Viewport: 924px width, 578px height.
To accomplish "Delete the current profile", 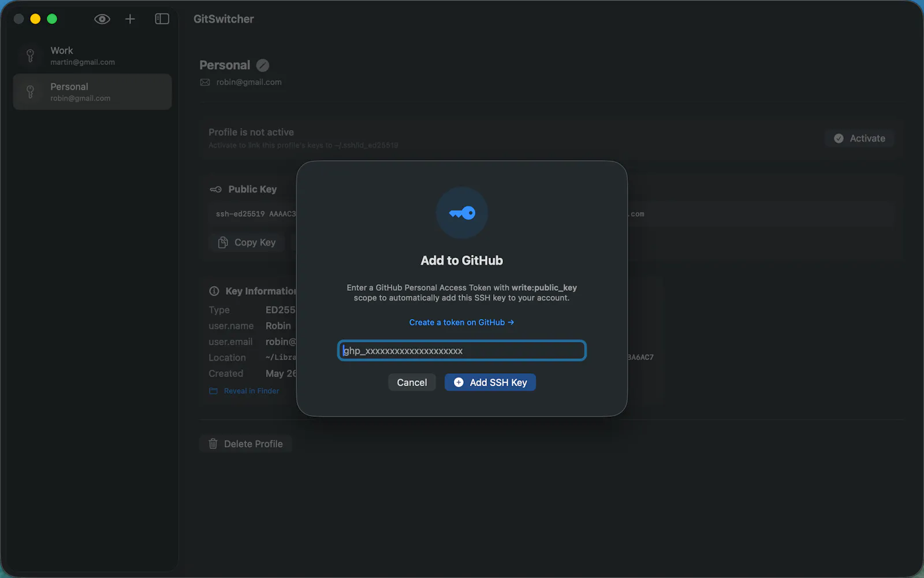I will coord(246,444).
